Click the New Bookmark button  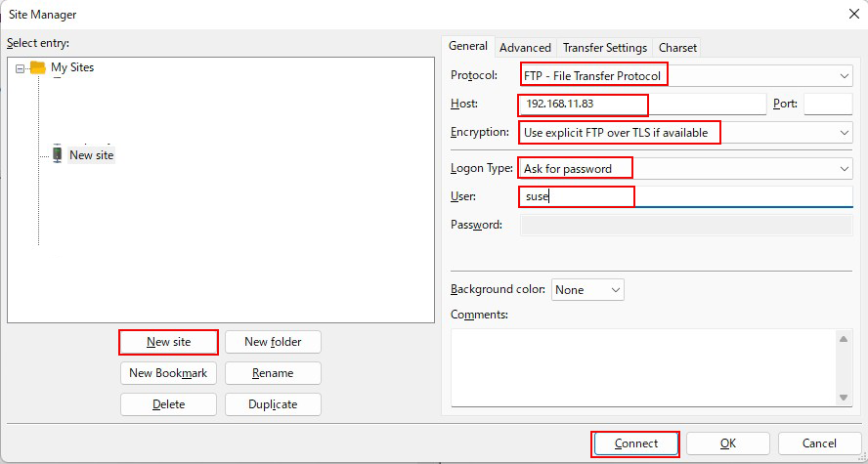(x=168, y=373)
